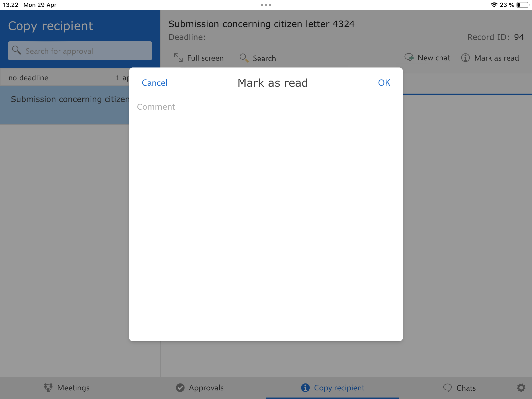The width and height of the screenshot is (532, 399).
Task: Open settings gear in bottom bar
Action: click(521, 388)
